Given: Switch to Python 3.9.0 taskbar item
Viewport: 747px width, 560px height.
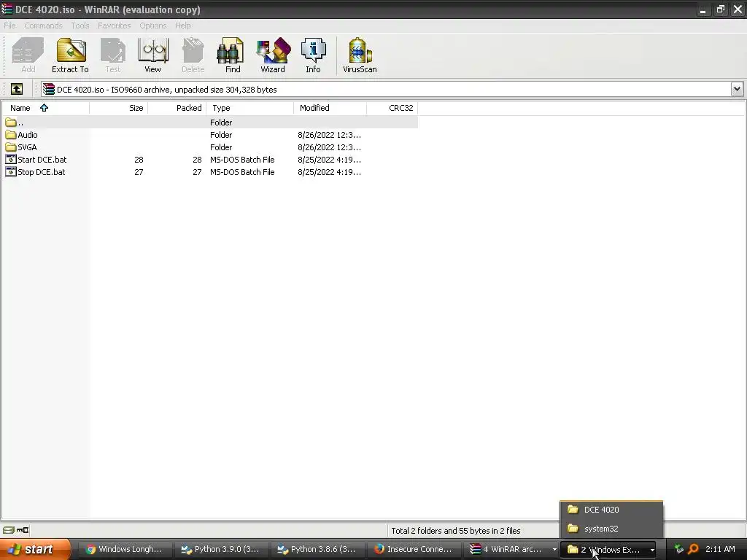Looking at the screenshot, I should pyautogui.click(x=221, y=549).
